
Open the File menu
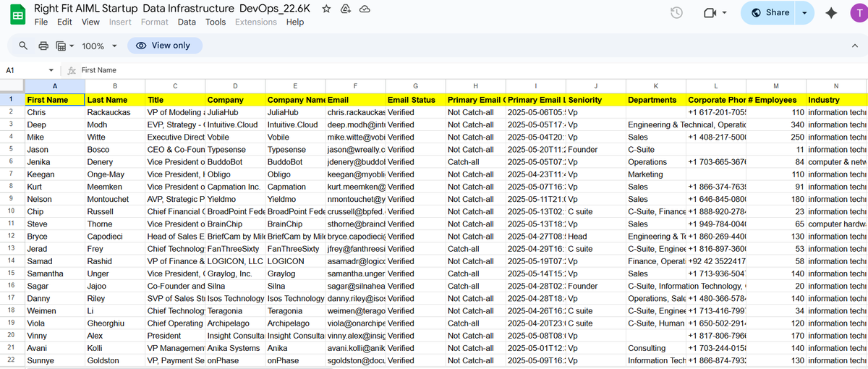[41, 22]
